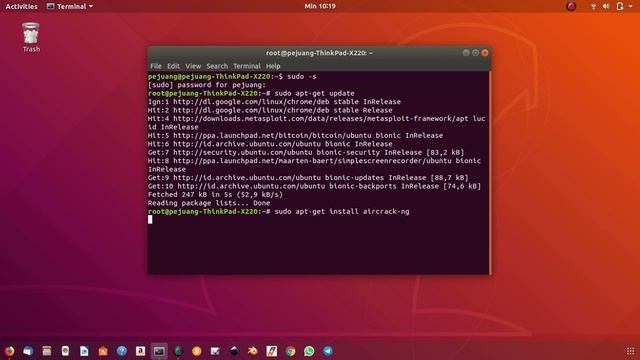The height and width of the screenshot is (360, 640).
Task: Click the Hit:5 ppa.launchpad.net bitcoin line
Action: 295,136
